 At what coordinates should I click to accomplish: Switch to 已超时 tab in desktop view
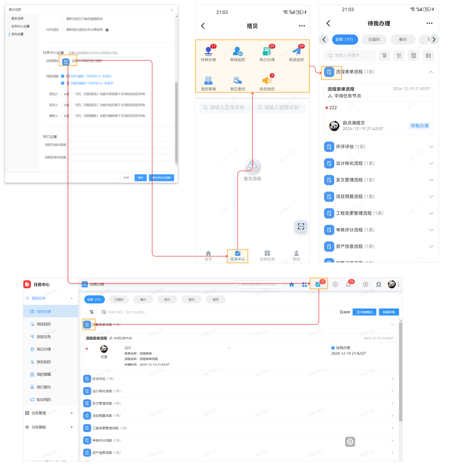(119, 299)
